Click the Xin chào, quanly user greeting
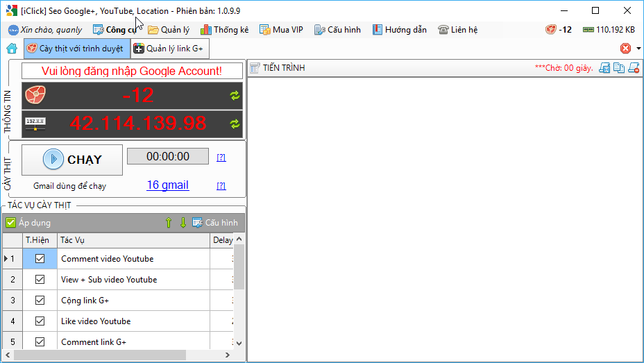This screenshot has width=644, height=363. (45, 30)
